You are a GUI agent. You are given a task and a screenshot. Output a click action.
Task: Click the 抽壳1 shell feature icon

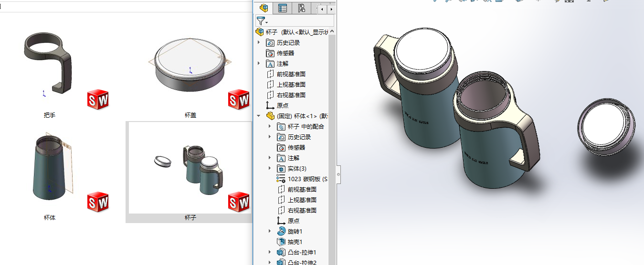coord(281,242)
